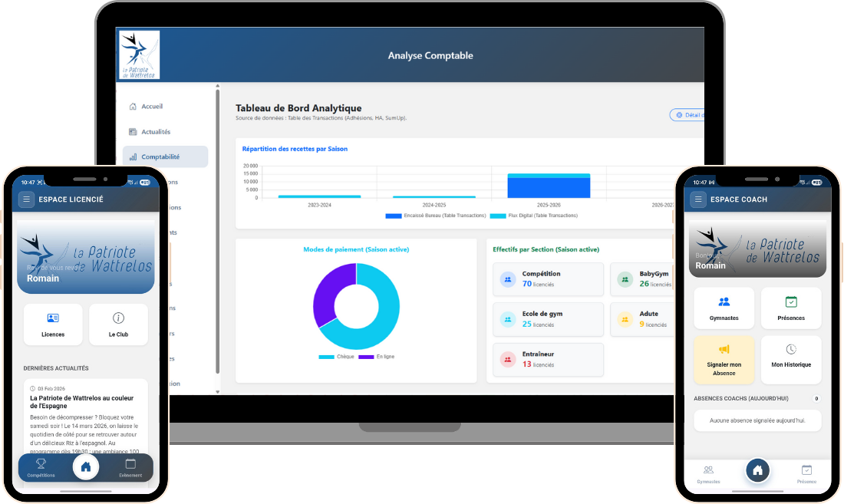
Task: Toggle Encaissé Bureau legend entry
Action: [x=394, y=216]
